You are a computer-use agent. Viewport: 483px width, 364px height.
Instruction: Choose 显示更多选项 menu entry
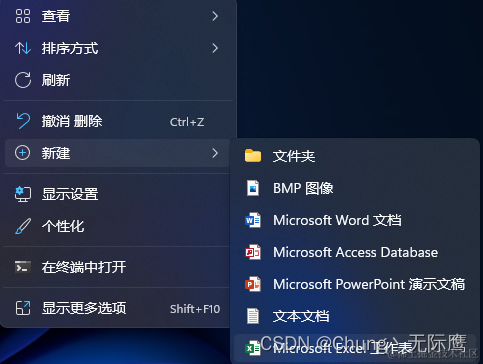118,308
